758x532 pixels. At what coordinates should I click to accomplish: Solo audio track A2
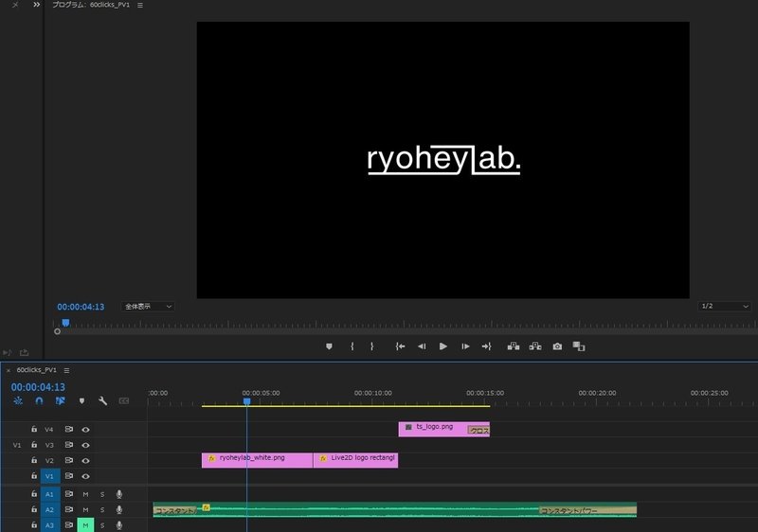[102, 509]
